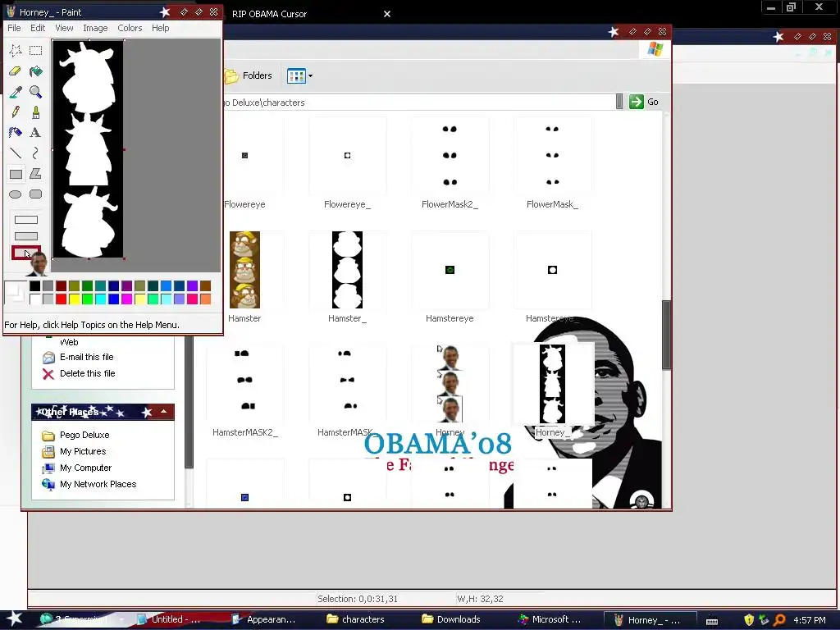Open Pego Deluxe folder link
The height and width of the screenshot is (630, 840).
pos(84,435)
